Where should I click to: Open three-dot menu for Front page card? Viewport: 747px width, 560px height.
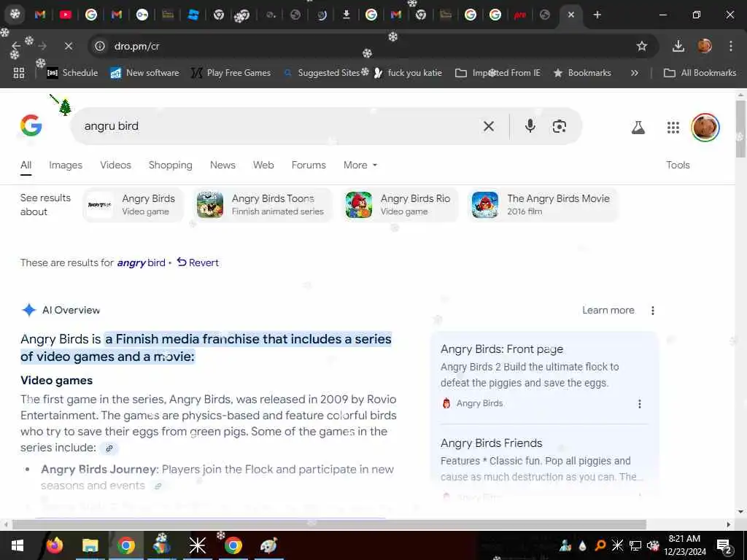[639, 404]
